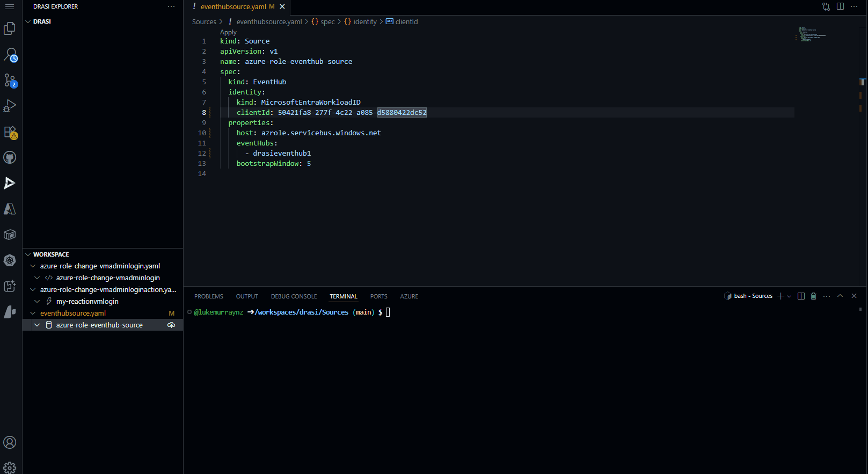Viewport: 868px width, 474px height.
Task: Apply azure-role-eventhub-source via cloud upload icon
Action: (171, 325)
